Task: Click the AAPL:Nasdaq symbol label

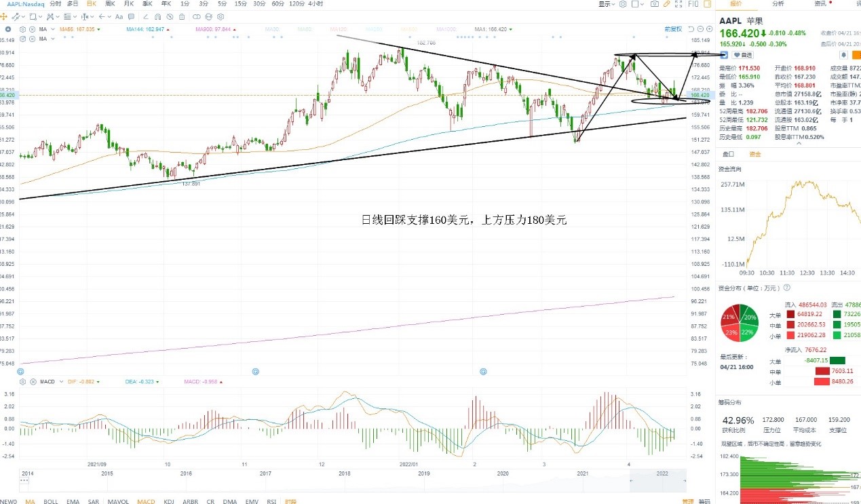Action: tap(26, 4)
